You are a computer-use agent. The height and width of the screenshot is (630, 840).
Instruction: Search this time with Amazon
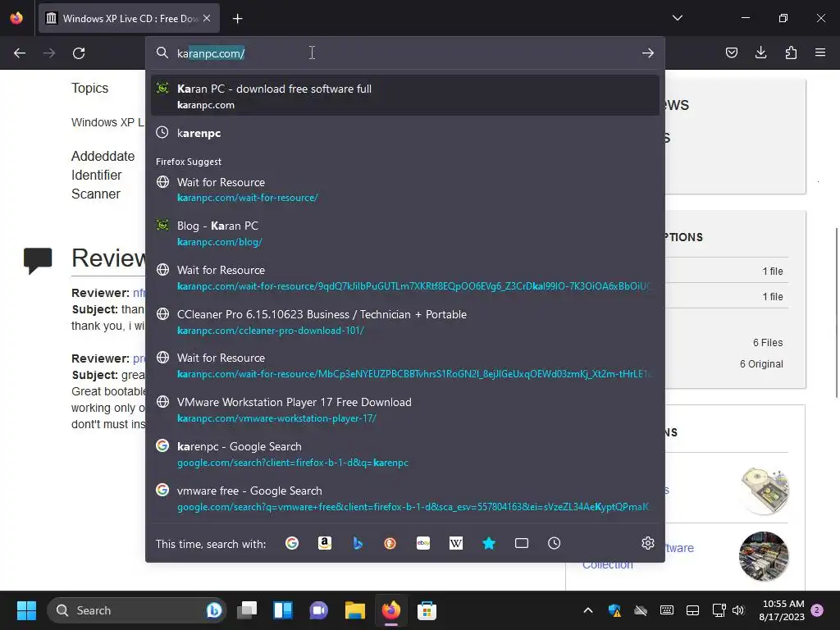click(325, 543)
